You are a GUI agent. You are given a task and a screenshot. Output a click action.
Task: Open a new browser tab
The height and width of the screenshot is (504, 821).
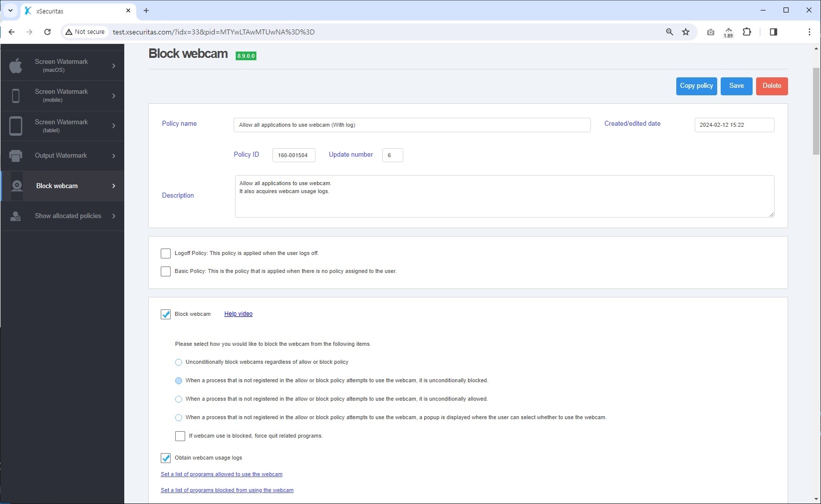pyautogui.click(x=146, y=10)
